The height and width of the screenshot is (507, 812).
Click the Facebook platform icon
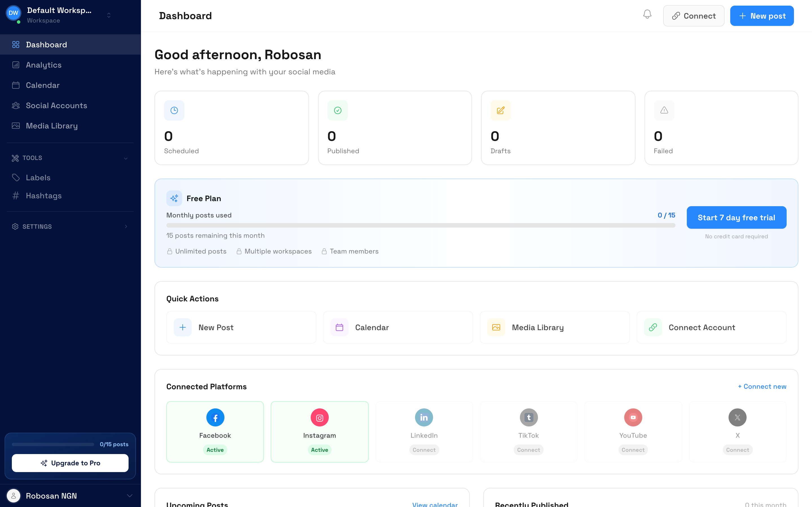tap(215, 417)
